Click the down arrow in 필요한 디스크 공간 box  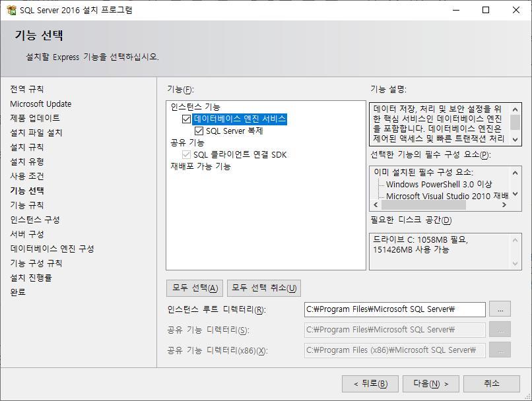[x=515, y=263]
